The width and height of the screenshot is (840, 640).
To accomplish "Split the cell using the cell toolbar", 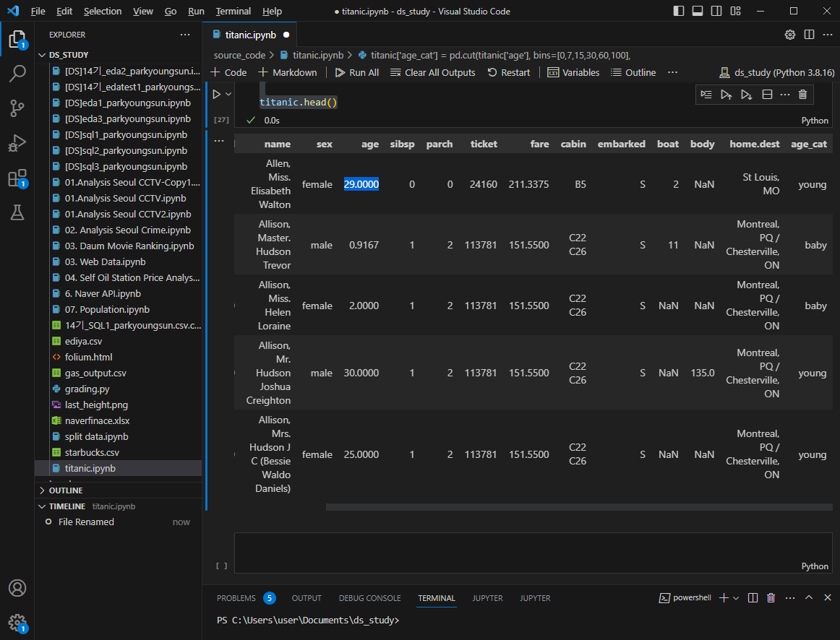I will 767,95.
